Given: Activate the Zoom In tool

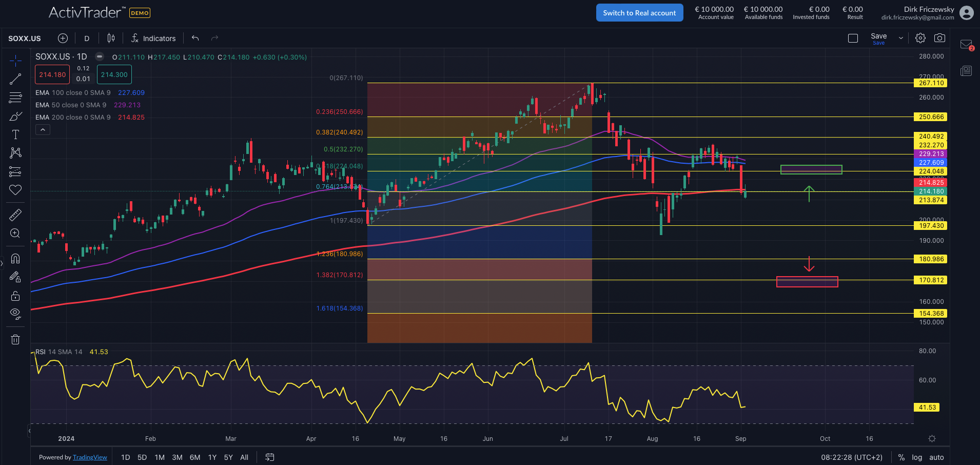Looking at the screenshot, I should tap(15, 233).
